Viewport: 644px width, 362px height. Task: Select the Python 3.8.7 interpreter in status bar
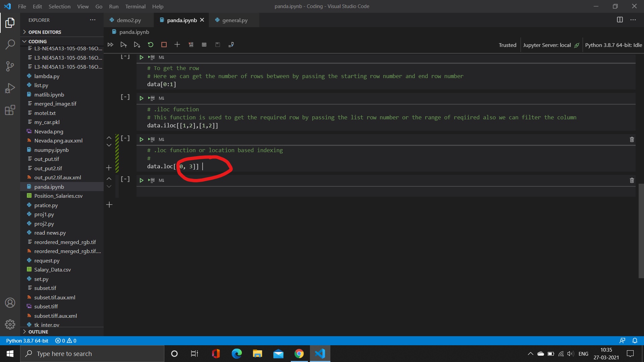[x=27, y=340]
